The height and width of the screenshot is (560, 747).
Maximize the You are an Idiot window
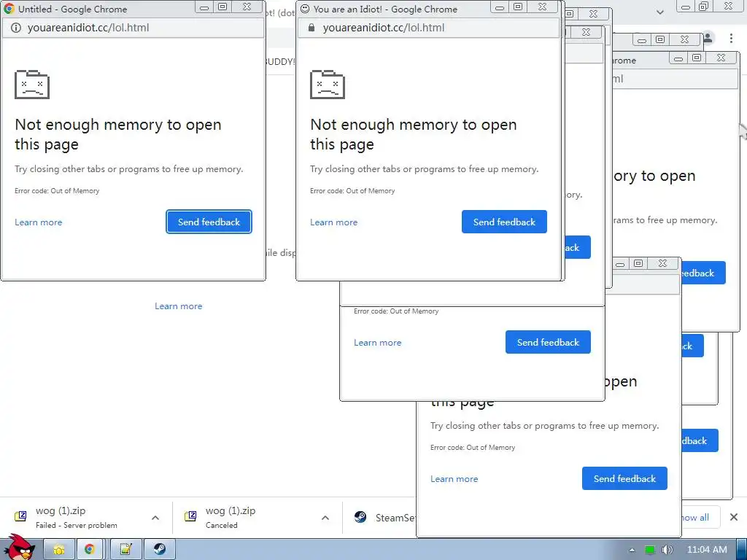(x=518, y=7)
